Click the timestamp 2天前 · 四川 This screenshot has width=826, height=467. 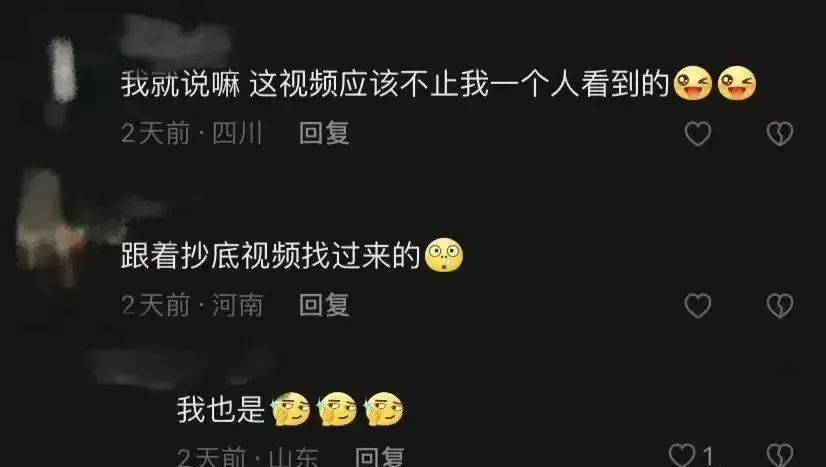tap(192, 133)
